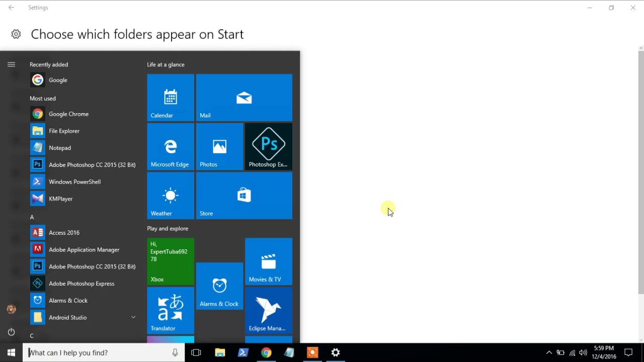Screen dimensions: 644x362
Task: Click the Life at a glance group title
Action: tap(166, 64)
